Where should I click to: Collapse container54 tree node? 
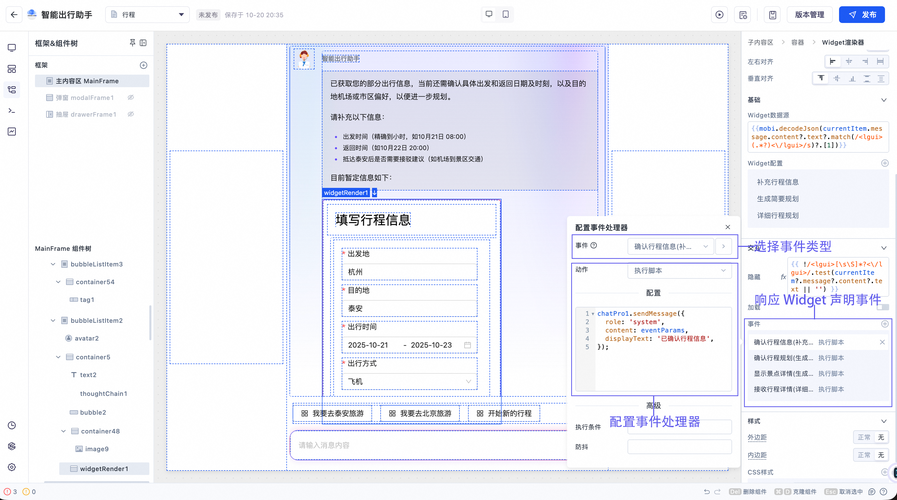(58, 282)
